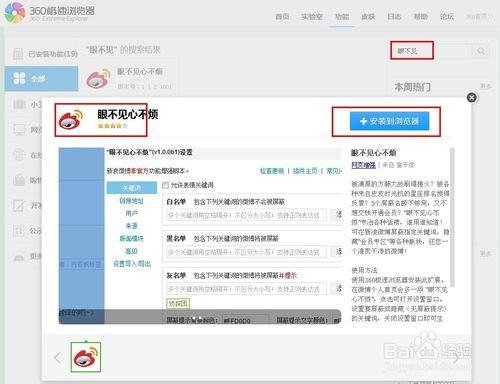Click the Weibo icon in search results

(x=98, y=79)
